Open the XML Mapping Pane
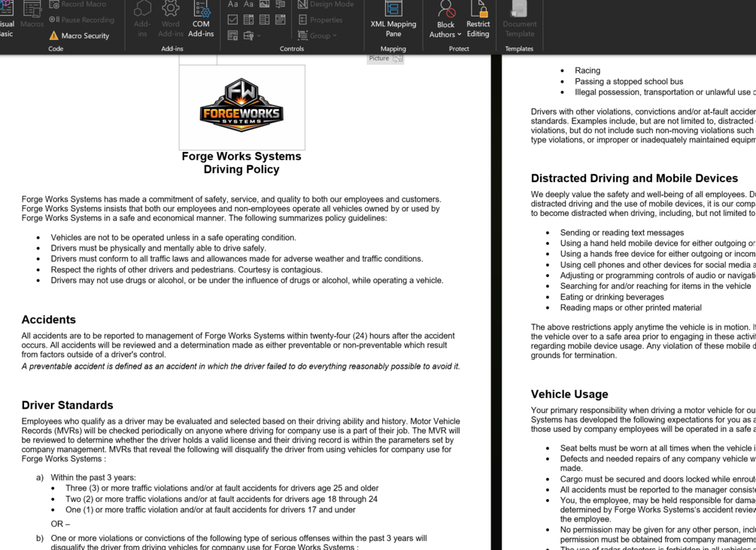The height and width of the screenshot is (550, 756). tap(393, 20)
